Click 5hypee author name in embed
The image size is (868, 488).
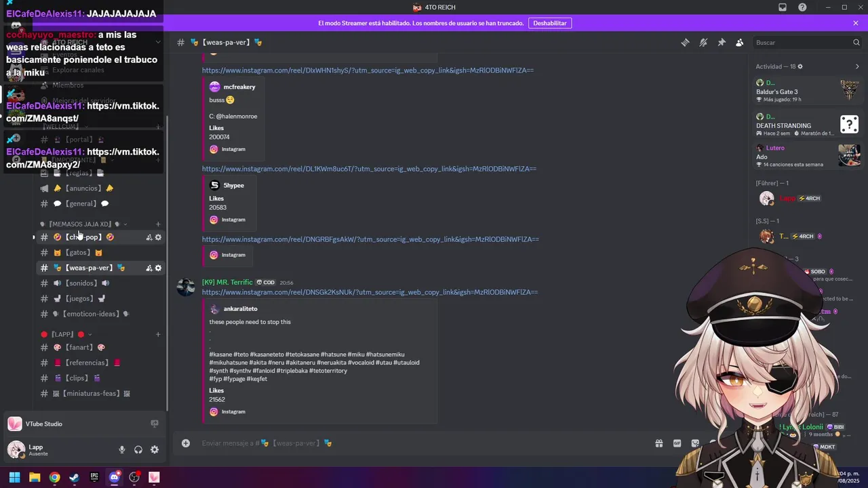[234, 185]
